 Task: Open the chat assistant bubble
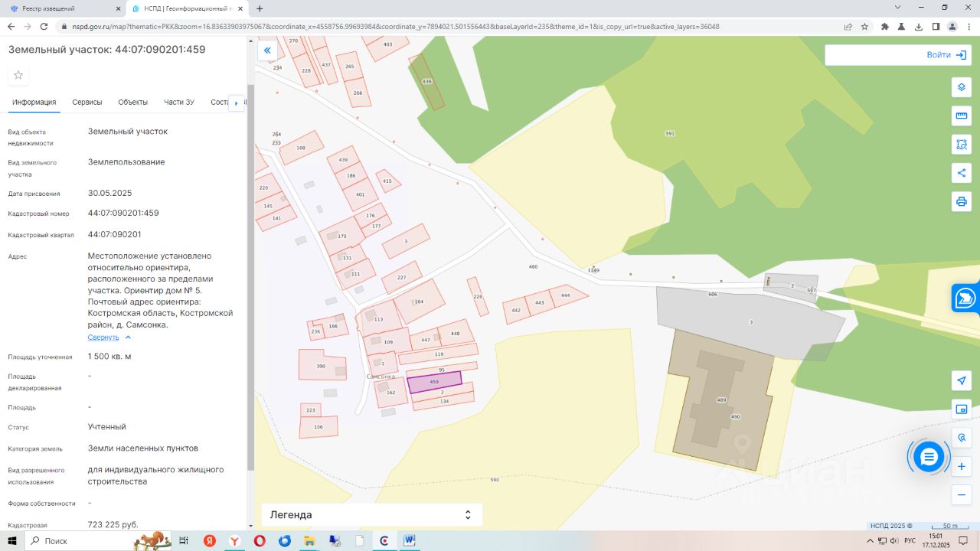[929, 457]
